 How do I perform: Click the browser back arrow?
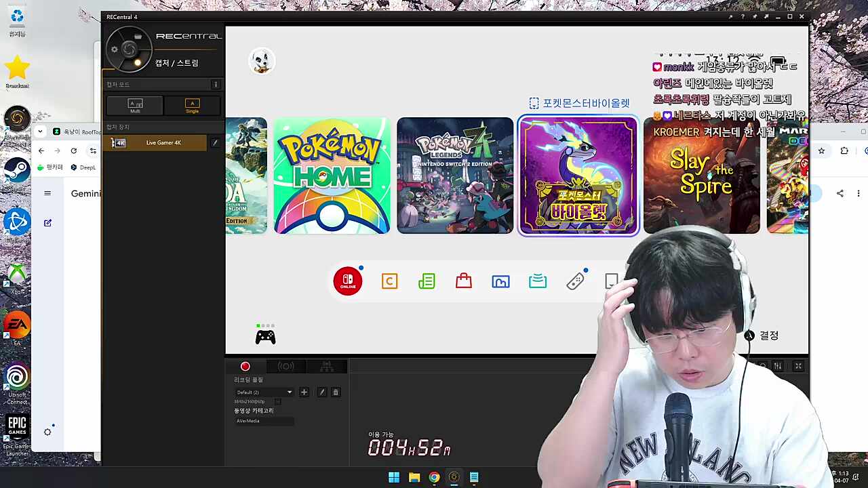(x=41, y=150)
